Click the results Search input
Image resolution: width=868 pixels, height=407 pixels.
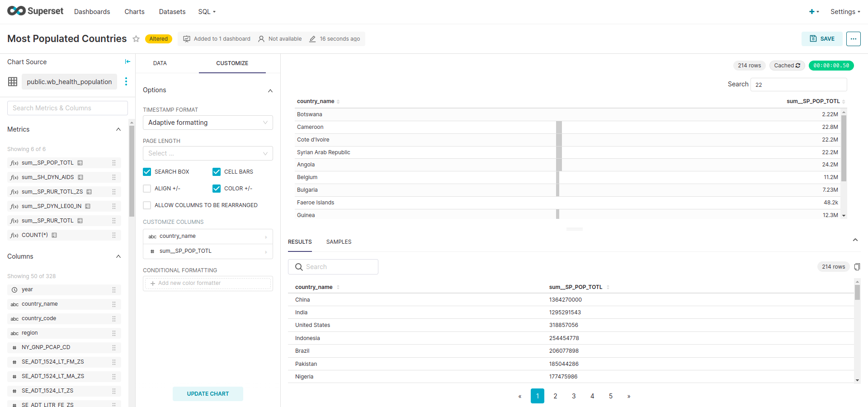click(333, 267)
